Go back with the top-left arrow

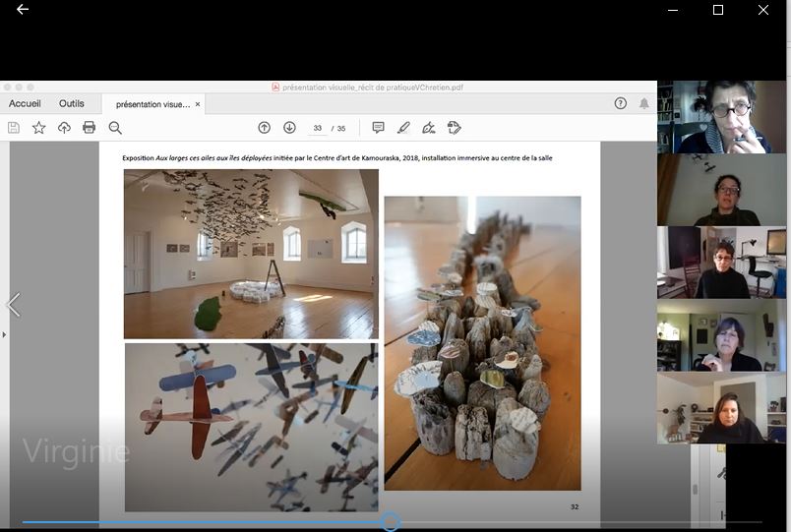click(x=23, y=10)
